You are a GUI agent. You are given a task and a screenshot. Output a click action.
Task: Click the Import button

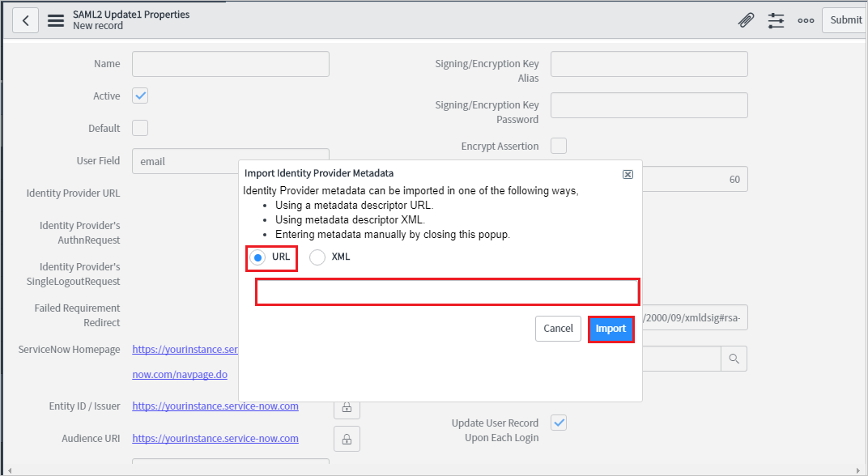tap(611, 329)
